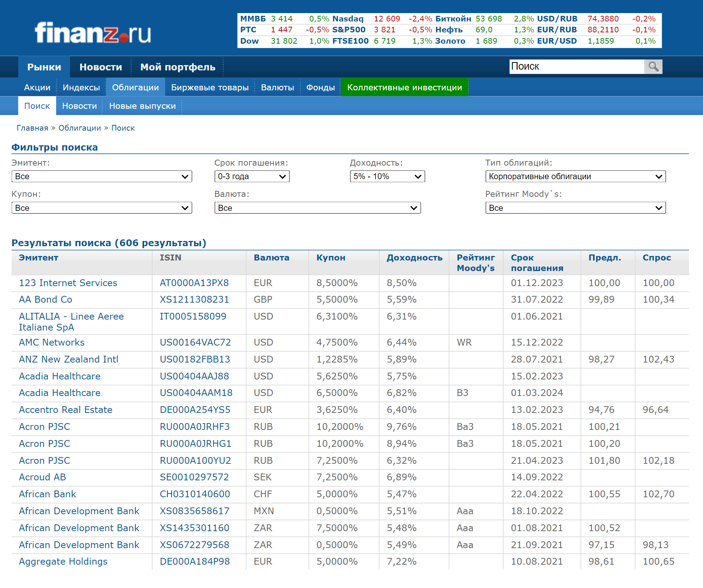
Task: Open the Новости bonds sub-tab
Action: (x=79, y=106)
